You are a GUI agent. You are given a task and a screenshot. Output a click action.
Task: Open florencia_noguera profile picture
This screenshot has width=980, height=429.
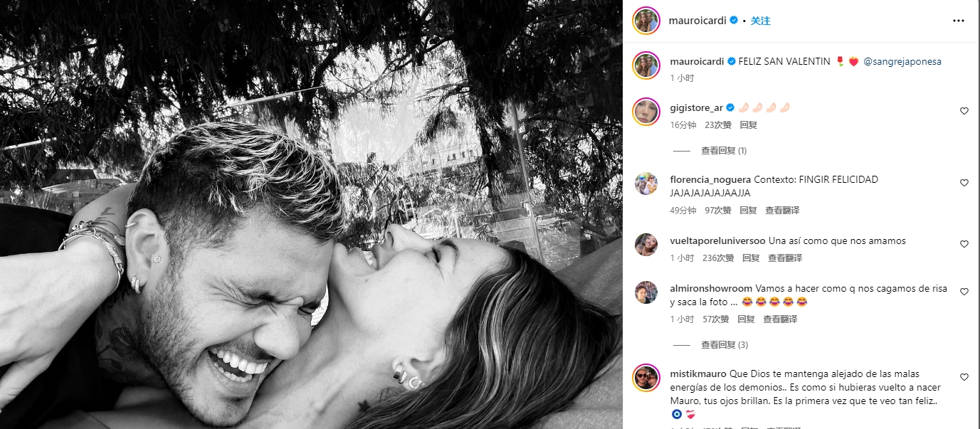[x=646, y=184]
